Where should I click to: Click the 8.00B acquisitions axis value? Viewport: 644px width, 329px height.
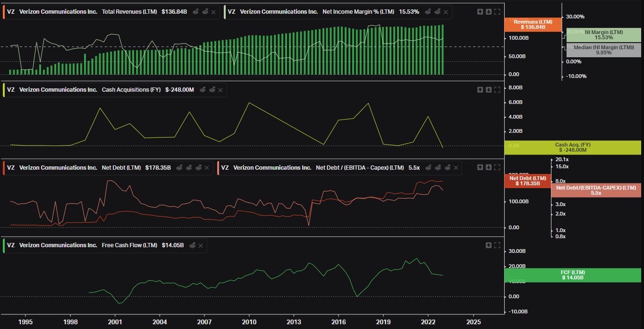tap(516, 88)
